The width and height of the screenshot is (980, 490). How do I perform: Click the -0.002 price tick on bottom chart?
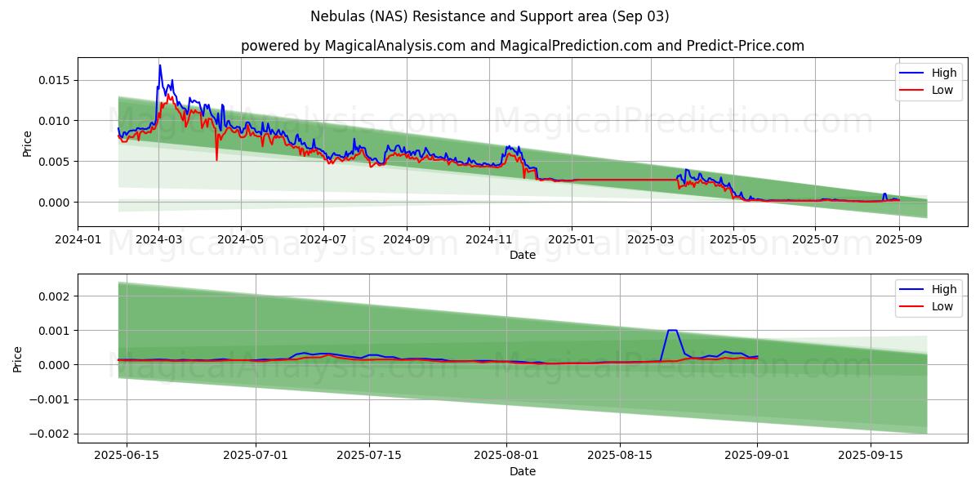pyautogui.click(x=51, y=434)
